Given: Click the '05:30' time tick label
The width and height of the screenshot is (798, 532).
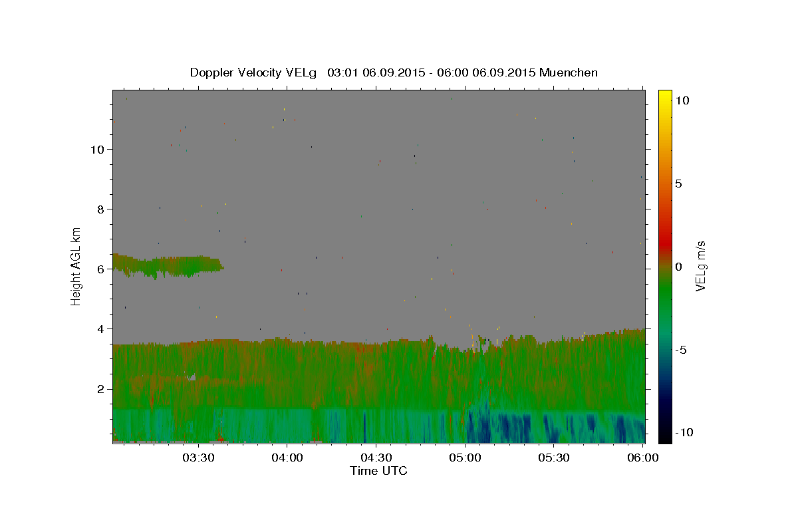Looking at the screenshot, I should pos(555,458).
